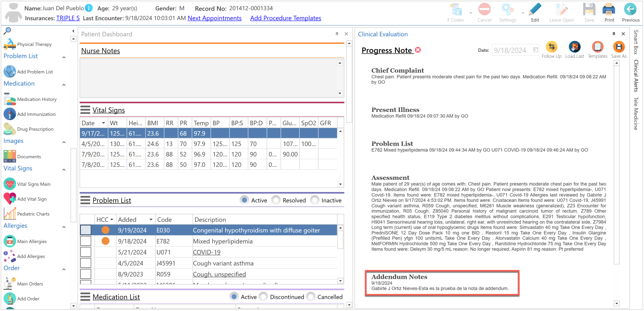The height and width of the screenshot is (311, 644).
Task: Open the Date column dropdown in Vital Signs
Action: tap(104, 123)
